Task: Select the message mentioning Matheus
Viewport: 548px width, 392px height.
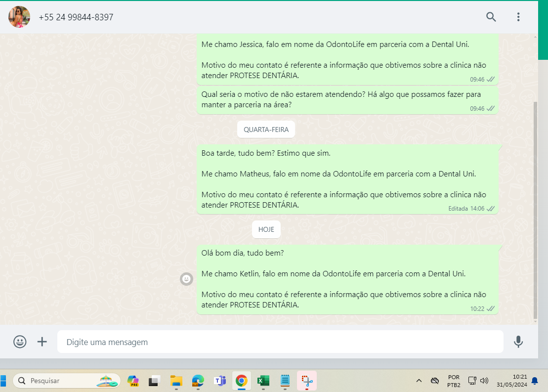Action: tap(347, 178)
